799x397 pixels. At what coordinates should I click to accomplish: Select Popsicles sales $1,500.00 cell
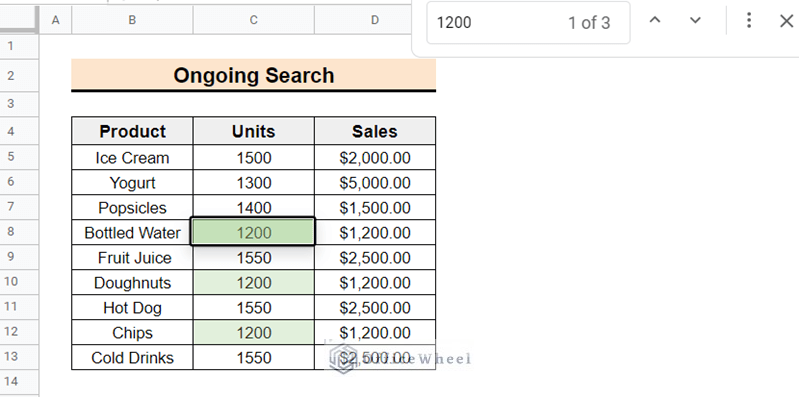pyautogui.click(x=375, y=207)
